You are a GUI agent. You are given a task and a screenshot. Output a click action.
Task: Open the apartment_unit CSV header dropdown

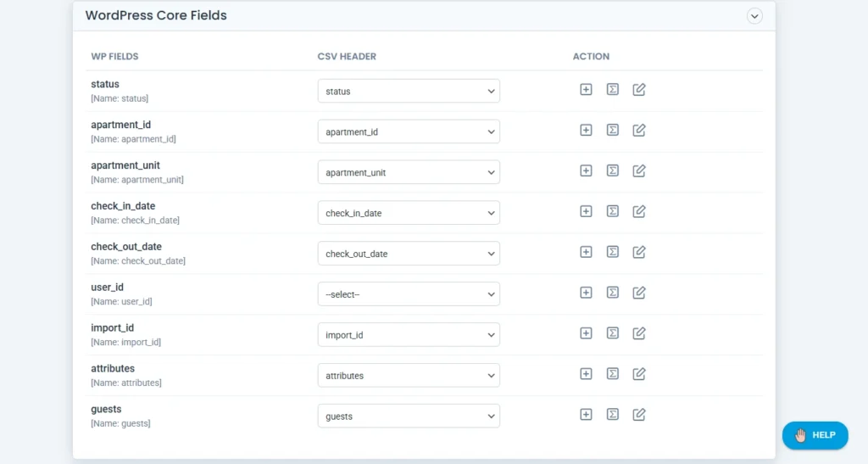pos(409,172)
